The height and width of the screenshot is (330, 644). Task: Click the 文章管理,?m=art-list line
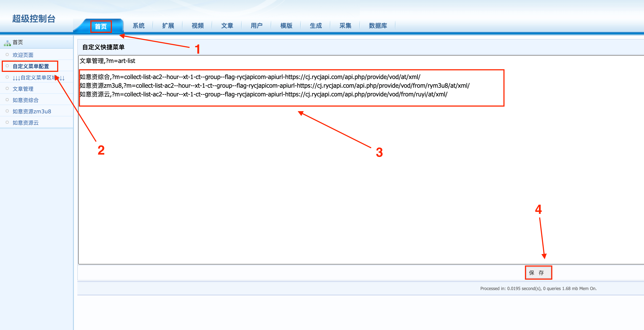(107, 61)
